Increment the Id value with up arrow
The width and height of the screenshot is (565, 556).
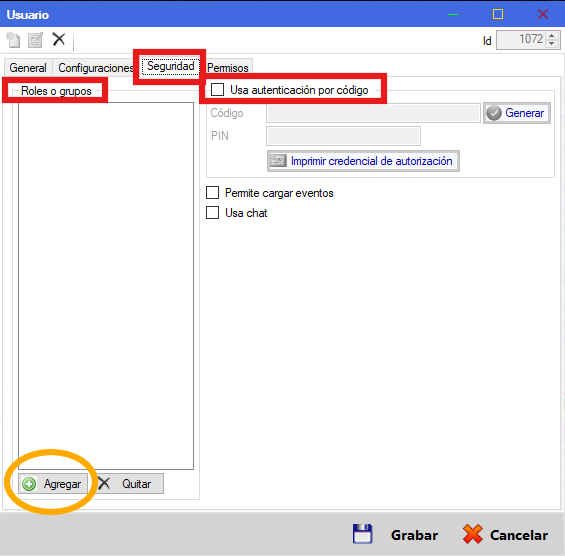pyautogui.click(x=552, y=36)
